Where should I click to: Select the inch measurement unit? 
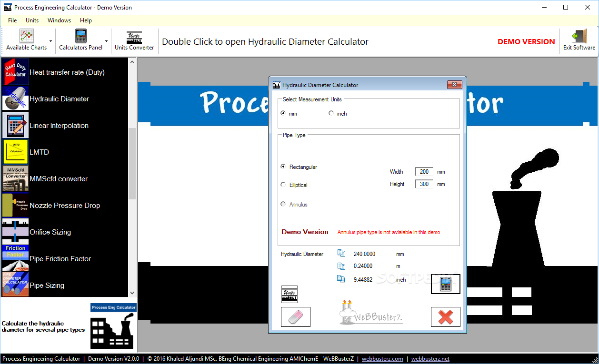pos(331,113)
